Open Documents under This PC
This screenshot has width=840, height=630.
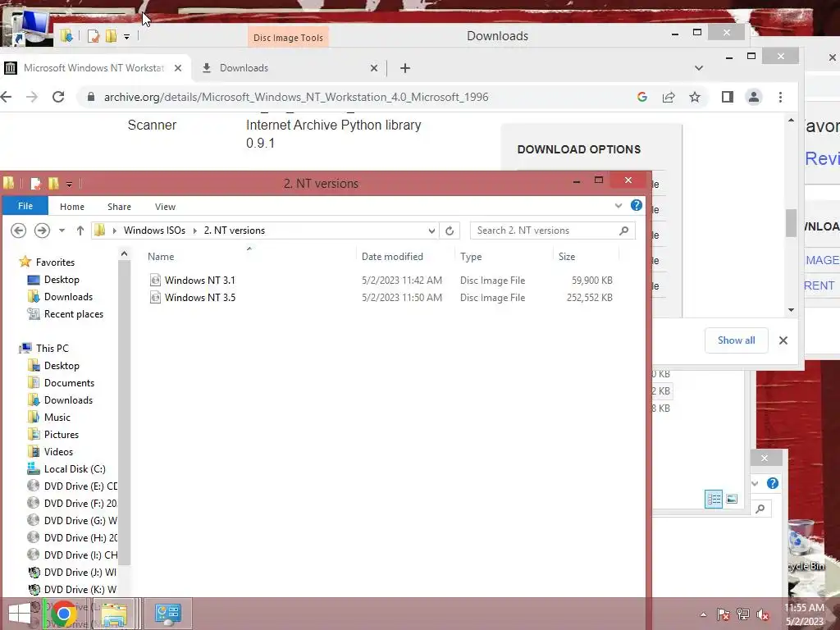[69, 382]
